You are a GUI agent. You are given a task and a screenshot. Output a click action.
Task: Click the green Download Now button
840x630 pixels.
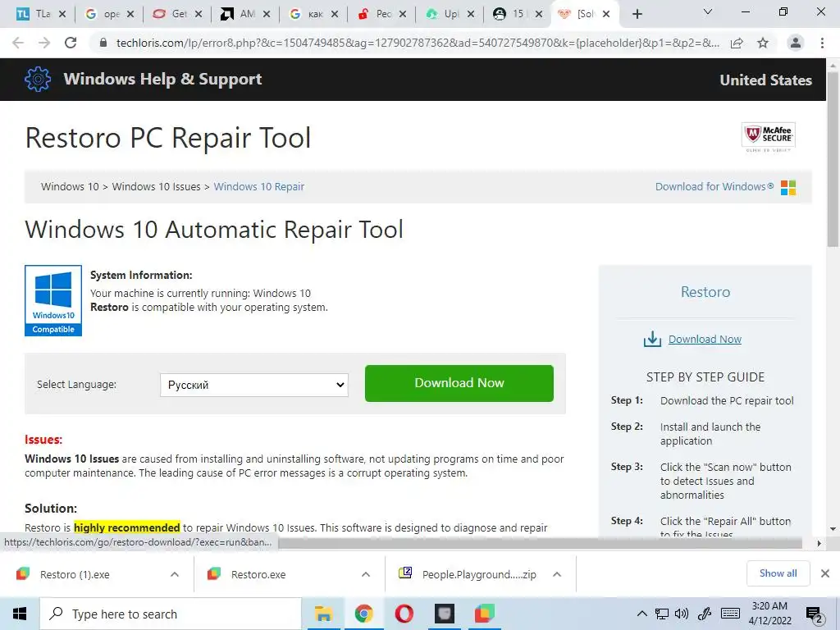pyautogui.click(x=459, y=383)
